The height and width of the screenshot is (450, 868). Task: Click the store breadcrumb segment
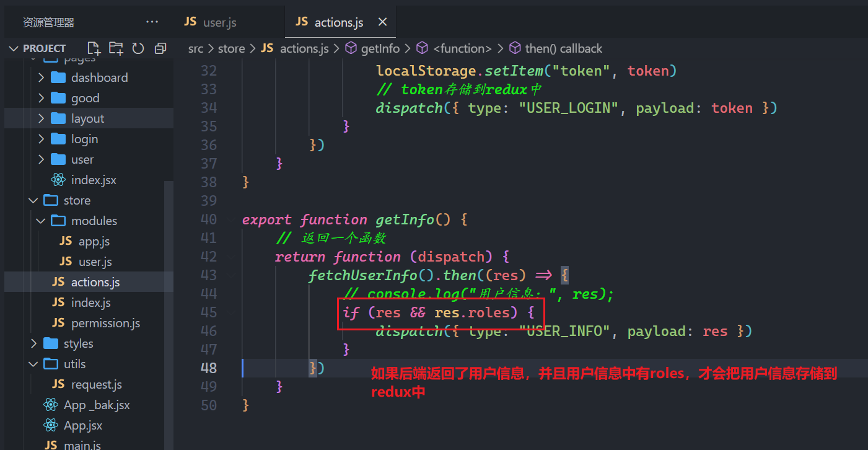tap(231, 48)
